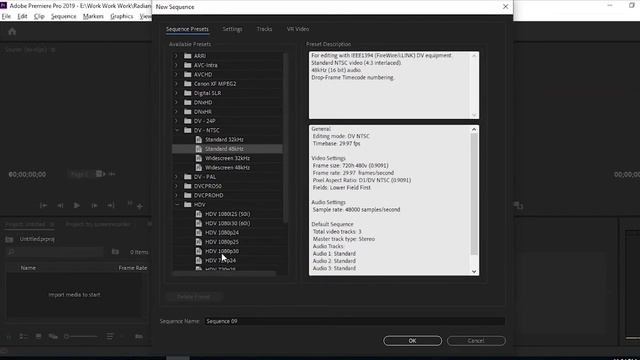The image size is (640, 360).
Task: Expand the ARRI presets folder
Action: point(176,56)
